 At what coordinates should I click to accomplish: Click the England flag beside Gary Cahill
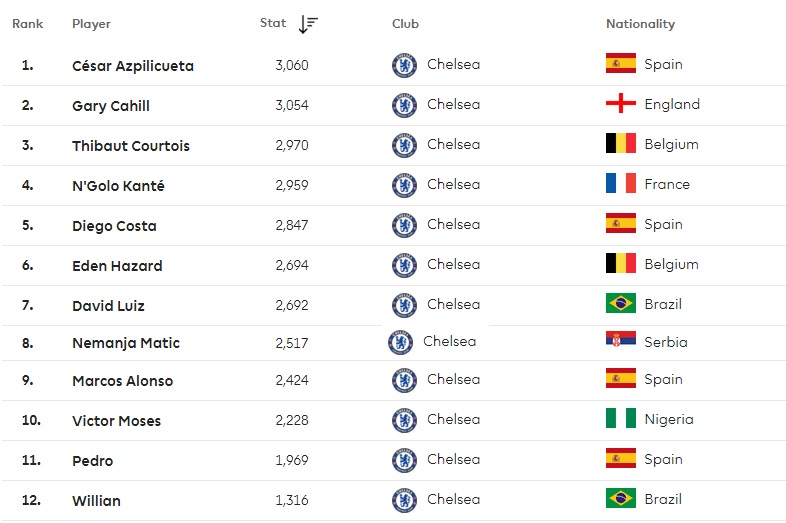[x=621, y=104]
